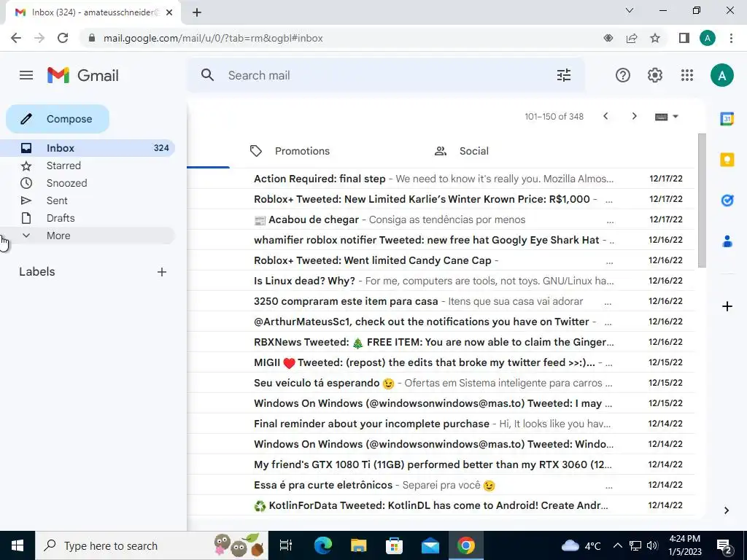Open the Snoozed folder

tap(88, 183)
